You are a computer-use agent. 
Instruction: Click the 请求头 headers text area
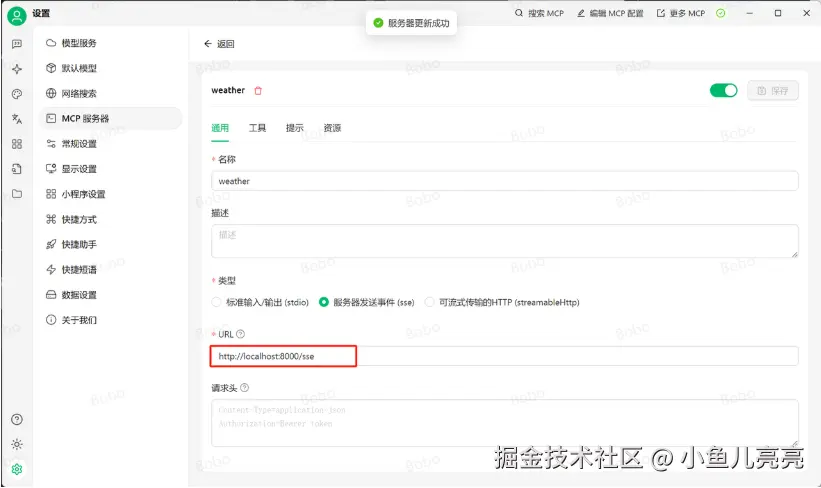[x=505, y=423]
